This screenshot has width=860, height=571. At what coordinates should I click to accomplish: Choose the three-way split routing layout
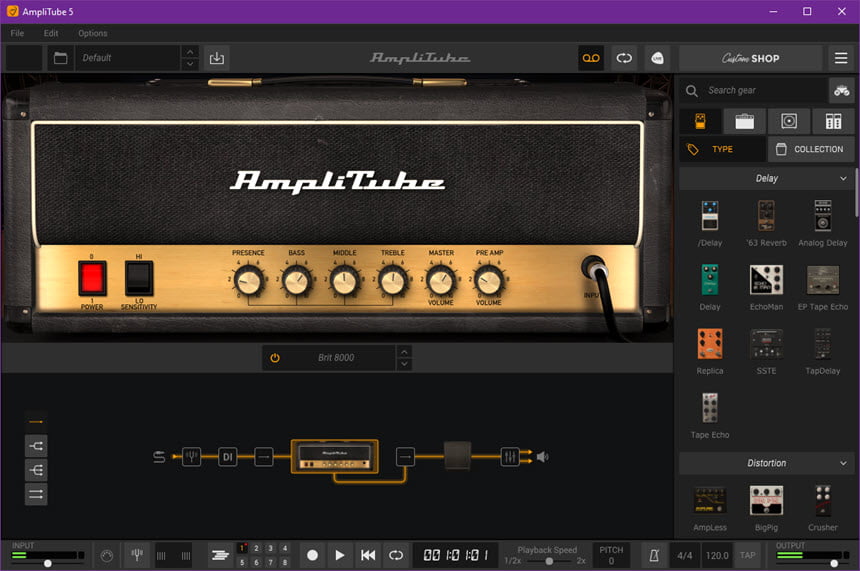tap(36, 470)
